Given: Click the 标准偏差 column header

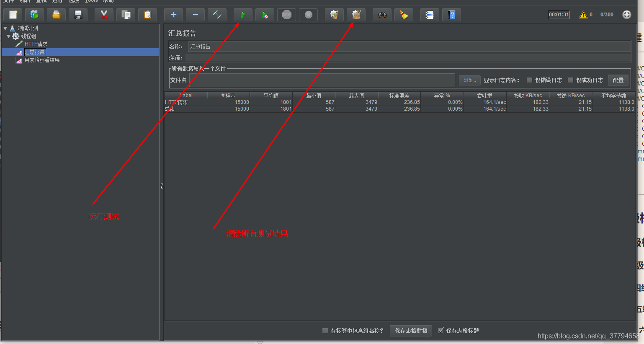Looking at the screenshot, I should (399, 96).
